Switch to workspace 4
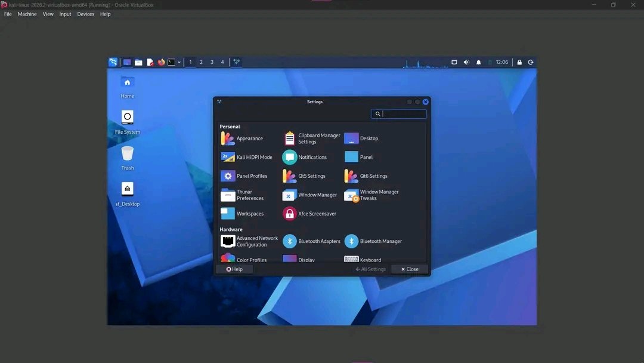 pyautogui.click(x=222, y=62)
